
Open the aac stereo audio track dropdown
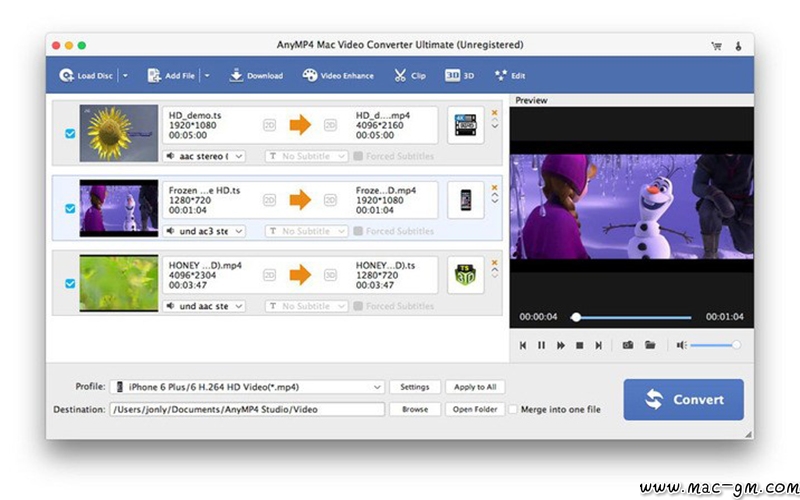204,156
